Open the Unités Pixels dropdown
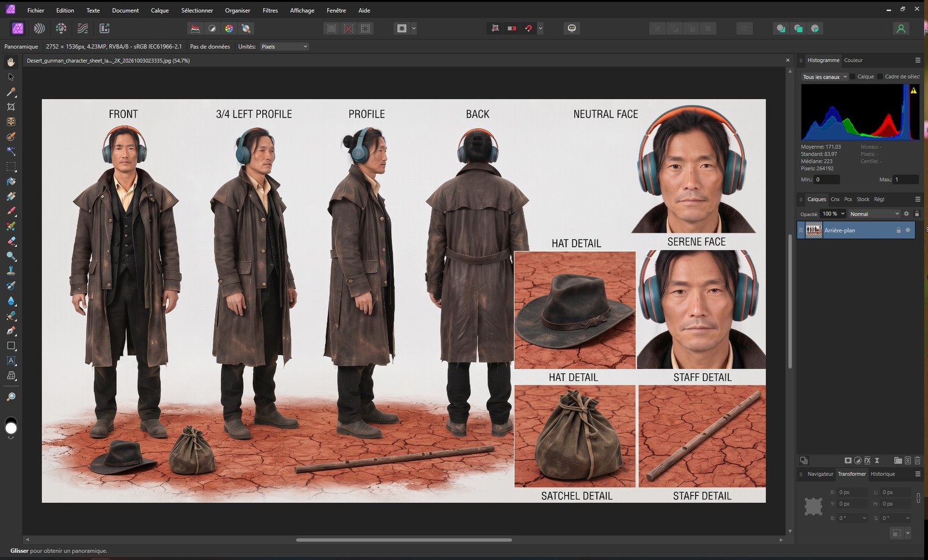The height and width of the screenshot is (560, 928). point(284,46)
